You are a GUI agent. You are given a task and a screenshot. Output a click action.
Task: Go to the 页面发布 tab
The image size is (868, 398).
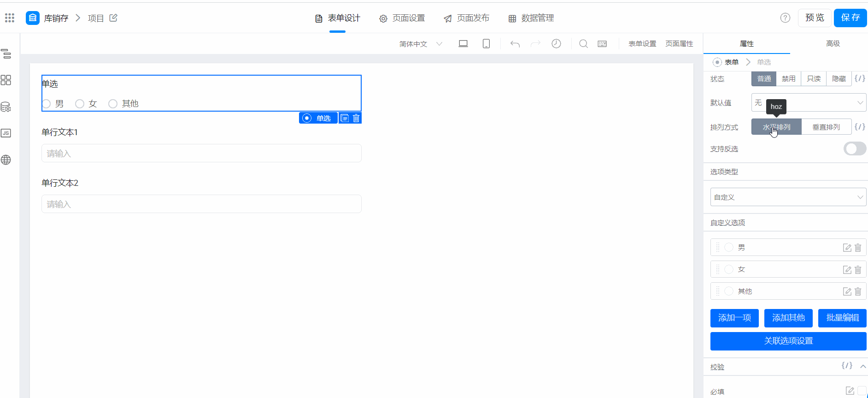466,18
